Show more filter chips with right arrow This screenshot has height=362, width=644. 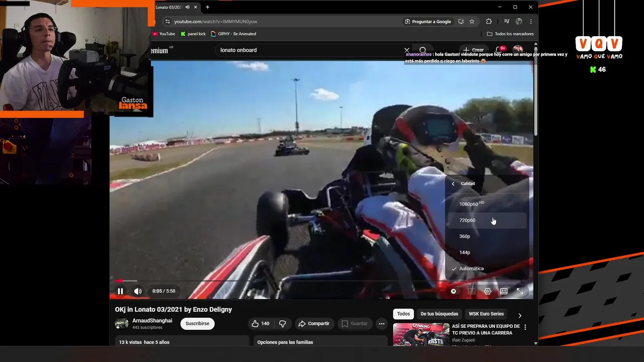pyautogui.click(x=520, y=315)
